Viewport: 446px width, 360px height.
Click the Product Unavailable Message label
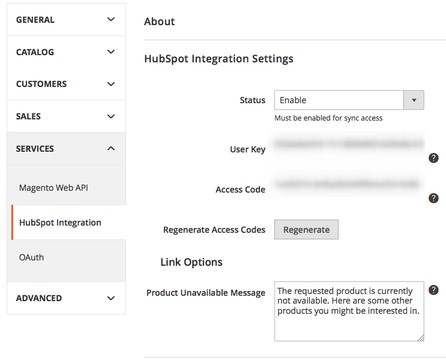tap(206, 293)
